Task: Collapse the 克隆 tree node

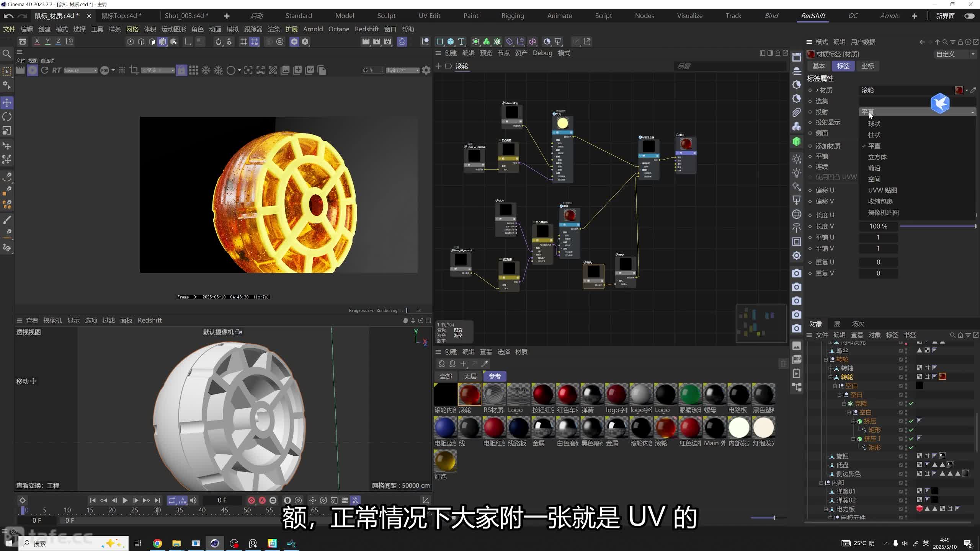Action: coord(844,404)
